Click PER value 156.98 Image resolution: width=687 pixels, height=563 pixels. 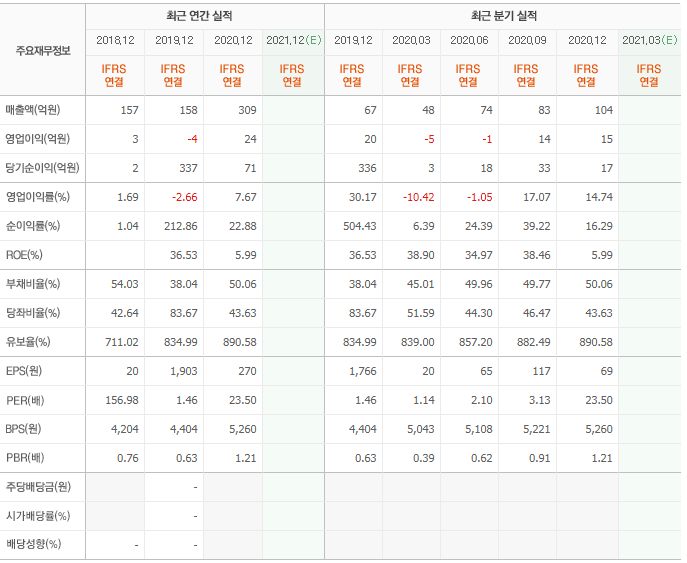coord(122,400)
